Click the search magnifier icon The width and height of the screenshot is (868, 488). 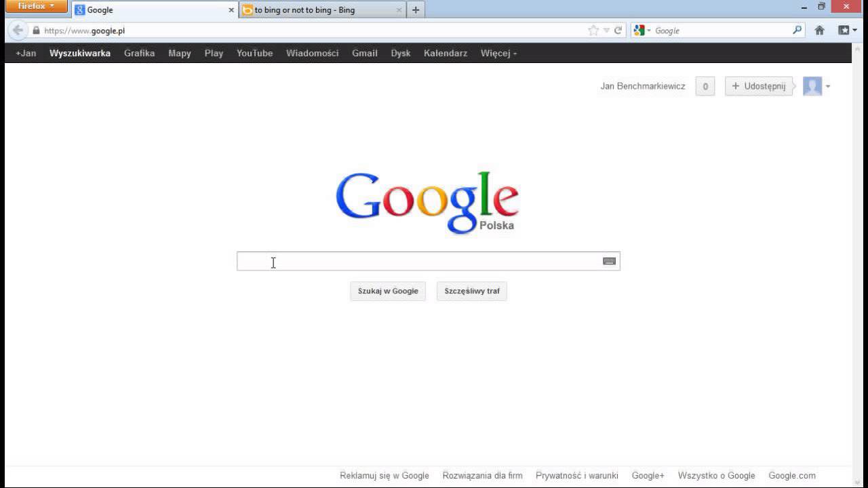coord(797,30)
